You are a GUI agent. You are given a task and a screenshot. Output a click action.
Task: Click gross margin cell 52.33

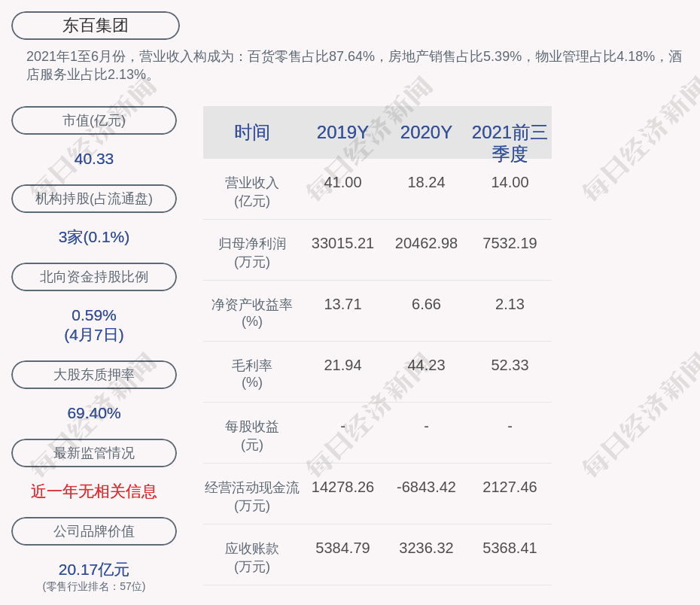pos(510,366)
